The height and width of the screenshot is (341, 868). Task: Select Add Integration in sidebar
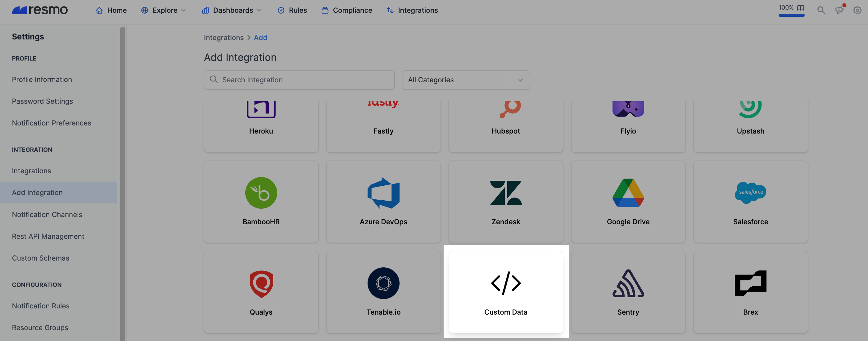pyautogui.click(x=59, y=193)
